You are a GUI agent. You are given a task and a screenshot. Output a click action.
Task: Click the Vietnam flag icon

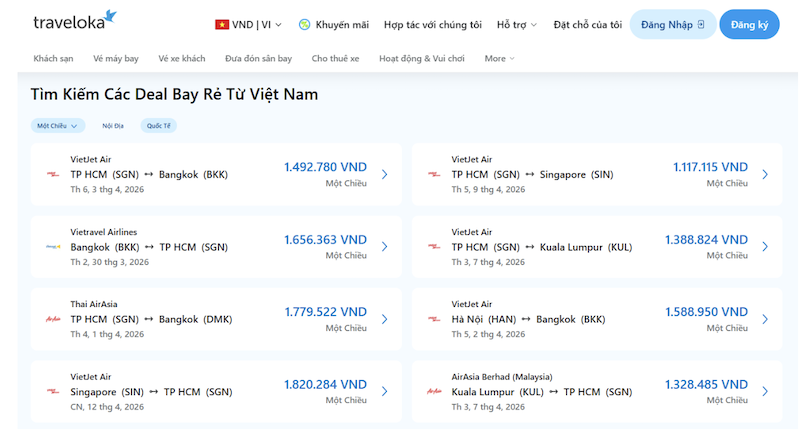(x=221, y=24)
